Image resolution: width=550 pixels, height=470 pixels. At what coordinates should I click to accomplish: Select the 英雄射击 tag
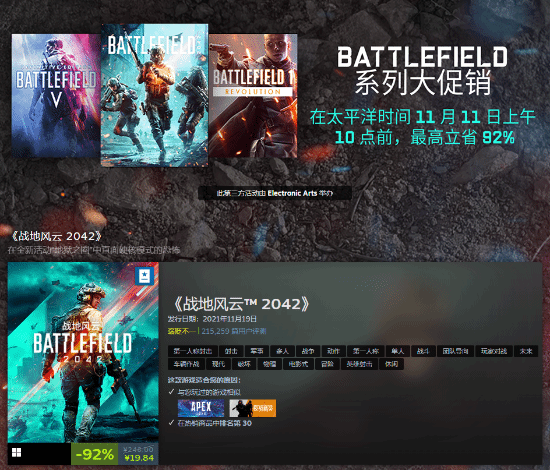point(359,364)
